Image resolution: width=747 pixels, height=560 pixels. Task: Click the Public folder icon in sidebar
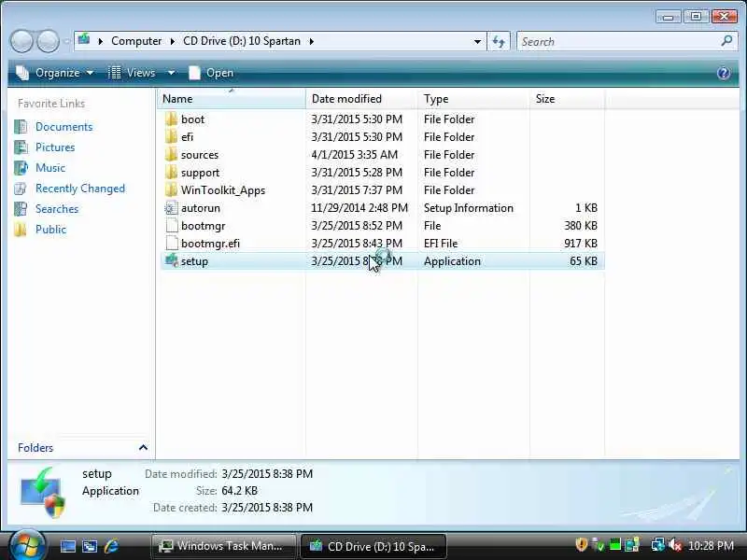pyautogui.click(x=21, y=230)
